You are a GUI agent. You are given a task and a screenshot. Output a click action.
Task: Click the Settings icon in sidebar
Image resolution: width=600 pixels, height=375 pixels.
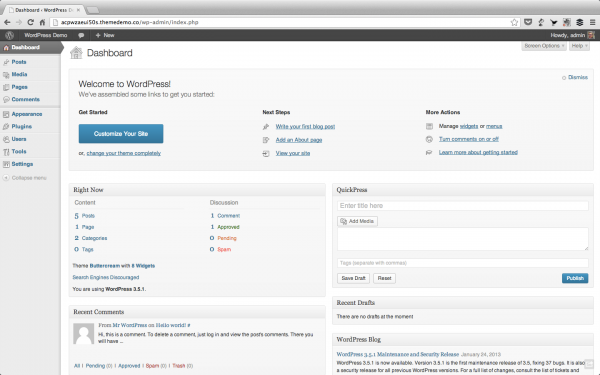(6, 164)
